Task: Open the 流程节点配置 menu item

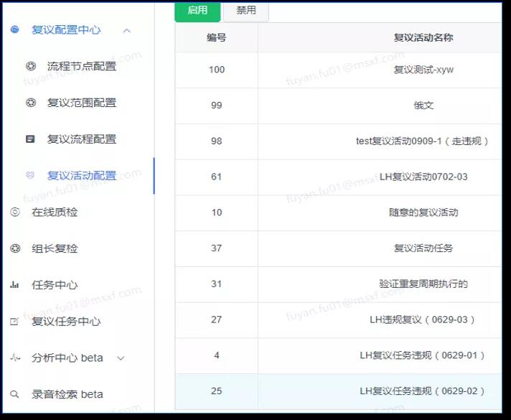Action: [x=81, y=66]
